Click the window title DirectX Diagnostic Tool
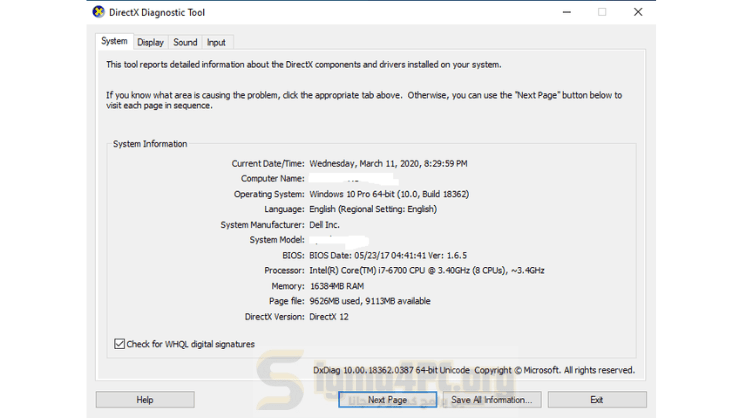The image size is (743, 418). (157, 12)
